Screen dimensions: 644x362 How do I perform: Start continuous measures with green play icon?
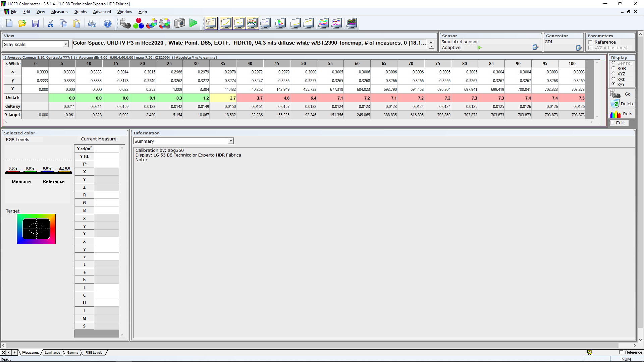[x=193, y=23]
